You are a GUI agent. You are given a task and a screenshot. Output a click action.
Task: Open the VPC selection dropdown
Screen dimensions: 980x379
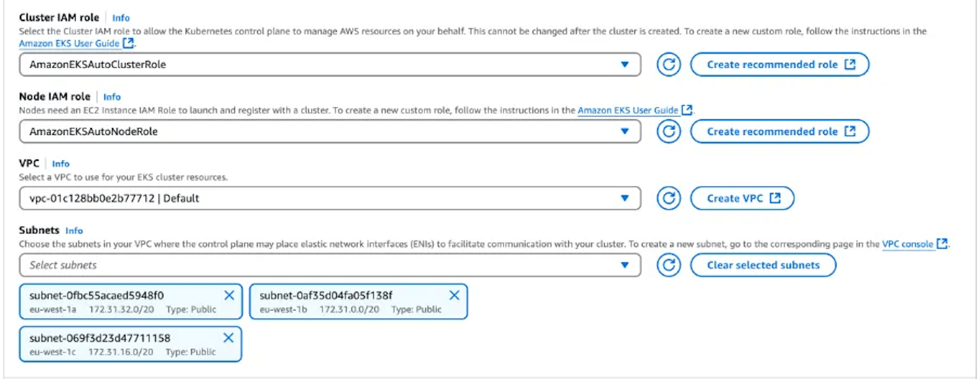pos(330,198)
